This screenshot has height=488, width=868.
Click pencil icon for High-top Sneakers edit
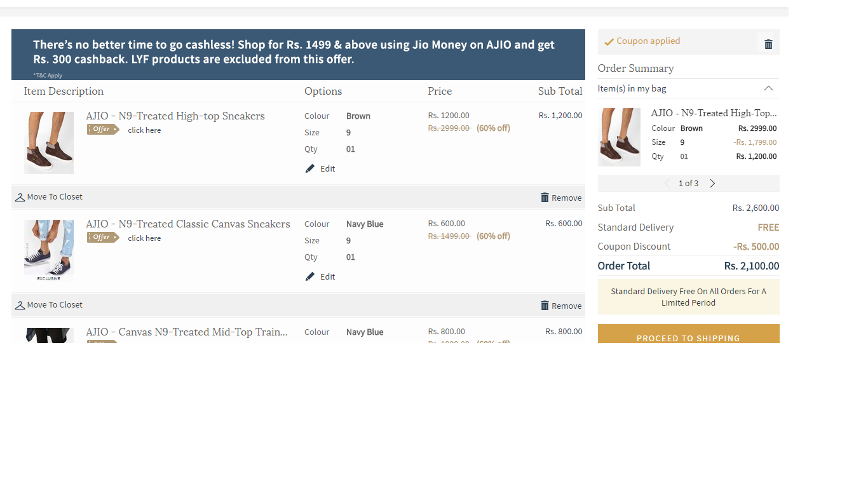tap(310, 168)
